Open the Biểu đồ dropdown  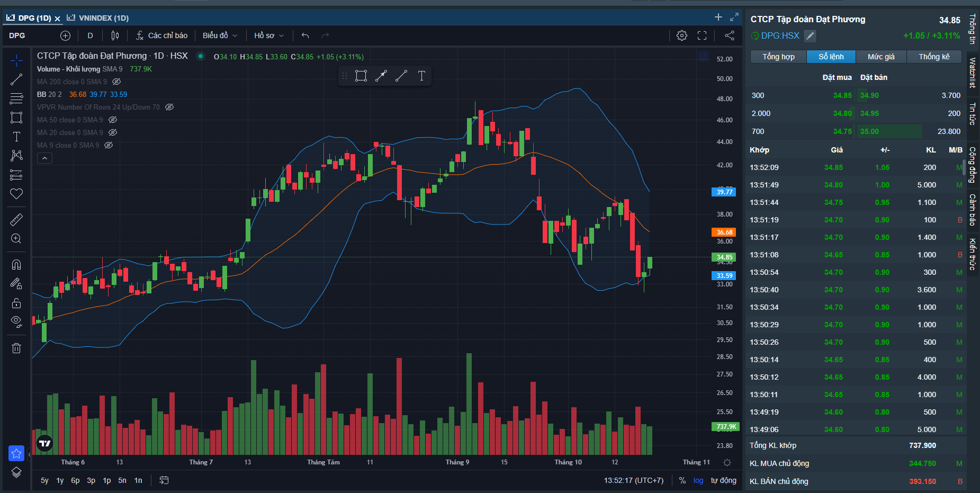pos(220,35)
